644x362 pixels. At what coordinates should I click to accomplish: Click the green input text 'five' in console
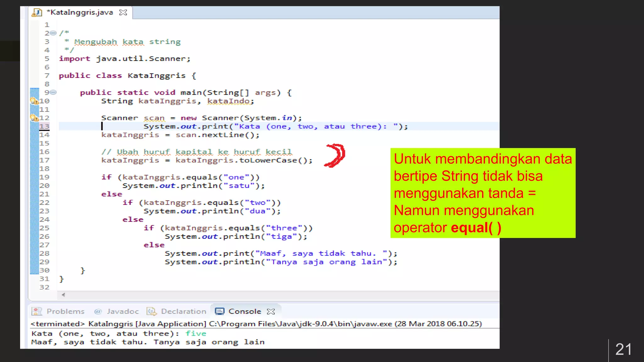coord(196,333)
